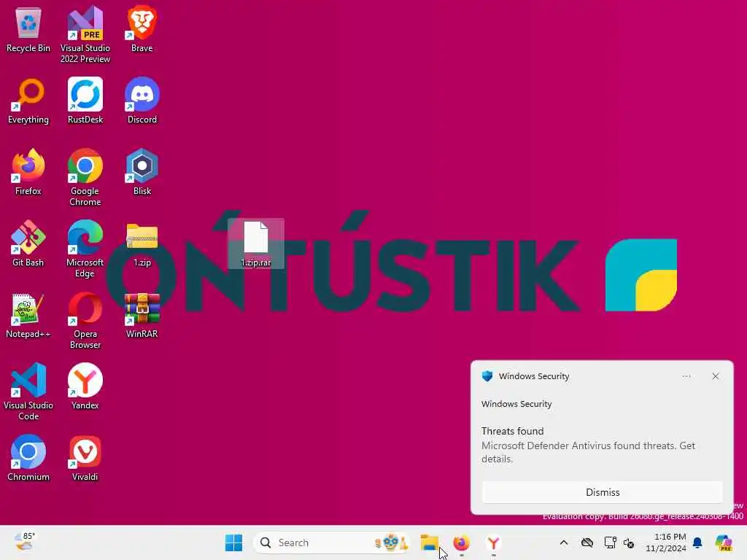Launch Copilot Preview from the taskbar
Image resolution: width=747 pixels, height=560 pixels.
click(724, 542)
